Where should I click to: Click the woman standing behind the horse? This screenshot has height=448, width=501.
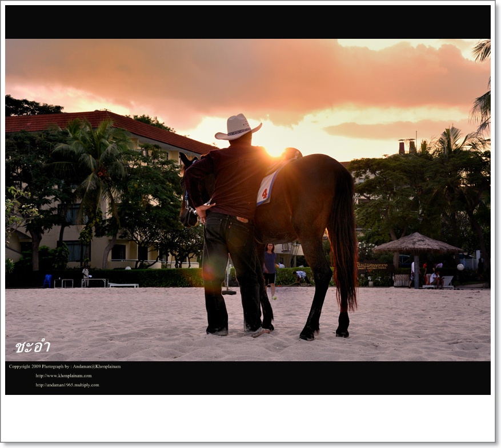270,268
